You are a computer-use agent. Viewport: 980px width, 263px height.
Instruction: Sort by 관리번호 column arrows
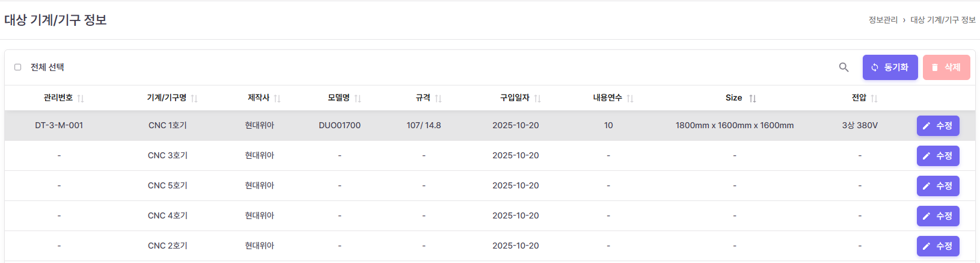[x=81, y=98]
